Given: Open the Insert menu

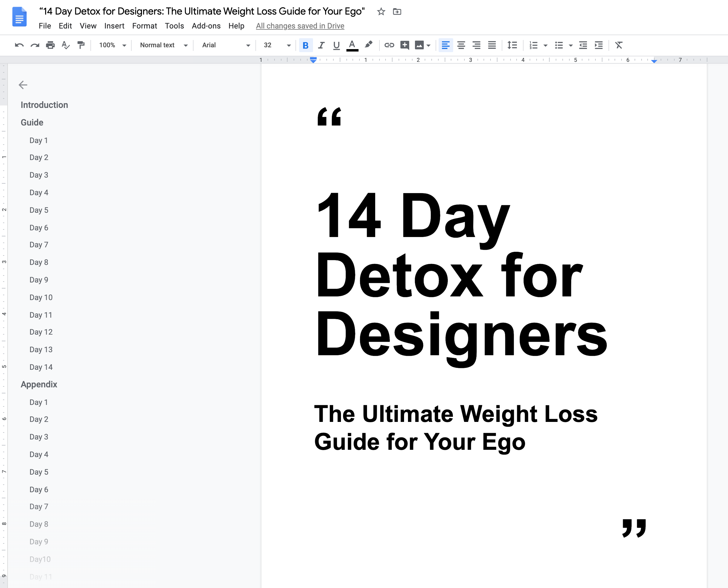Looking at the screenshot, I should point(114,26).
